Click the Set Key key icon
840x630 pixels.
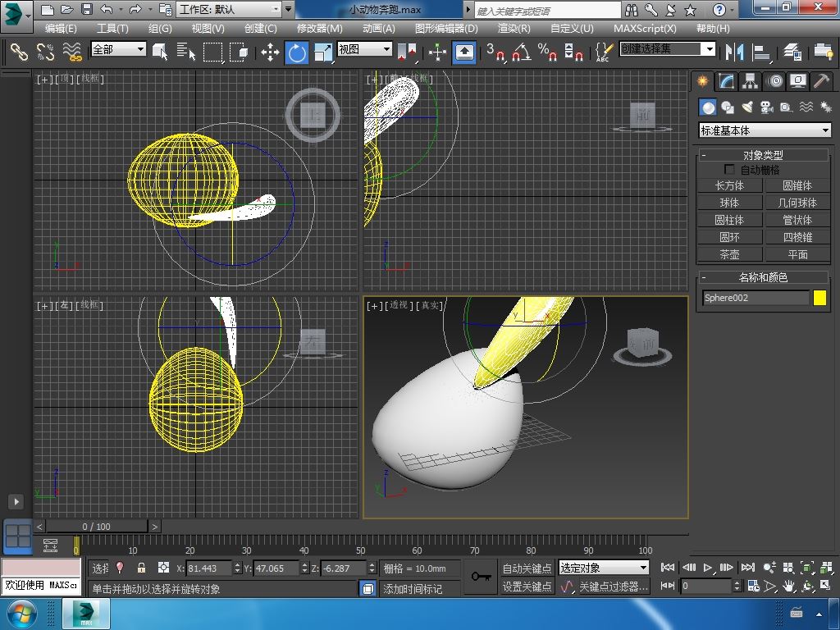482,577
